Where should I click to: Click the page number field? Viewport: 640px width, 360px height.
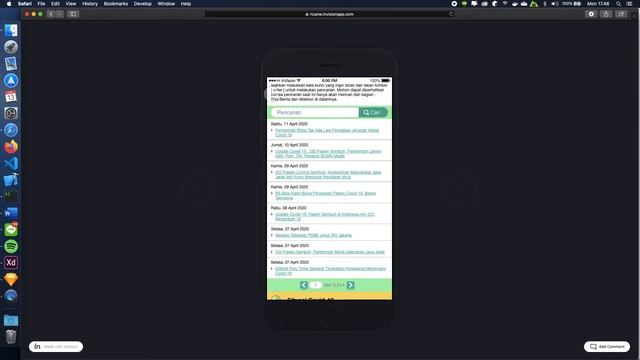(x=316, y=285)
